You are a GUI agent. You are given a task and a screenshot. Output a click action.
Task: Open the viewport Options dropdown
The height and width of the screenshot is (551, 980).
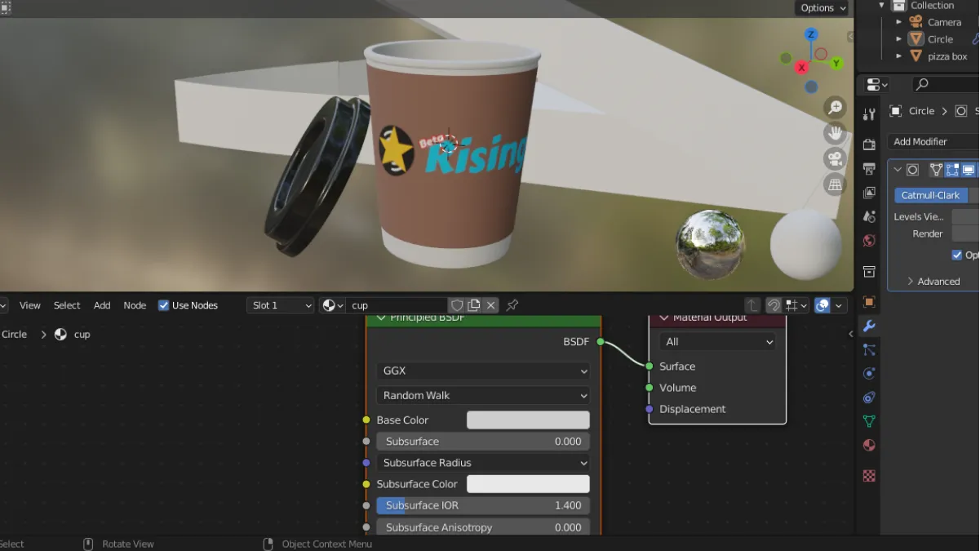click(x=823, y=8)
